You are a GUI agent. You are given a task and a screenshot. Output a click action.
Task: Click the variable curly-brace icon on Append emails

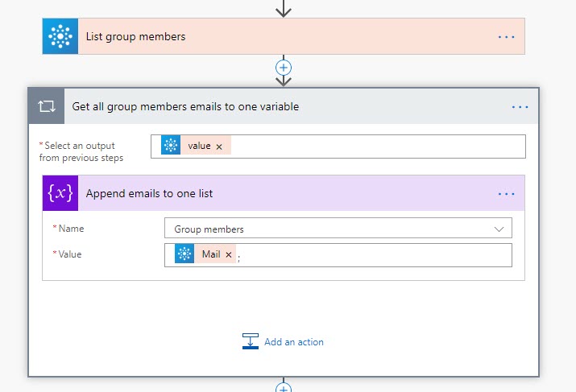[60, 193]
